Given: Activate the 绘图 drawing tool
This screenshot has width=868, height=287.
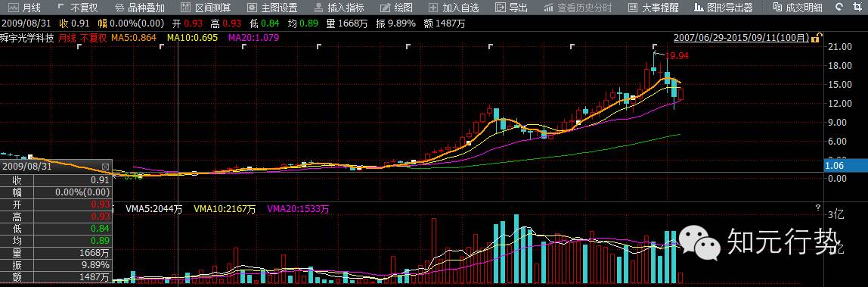Looking at the screenshot, I should coord(396,8).
